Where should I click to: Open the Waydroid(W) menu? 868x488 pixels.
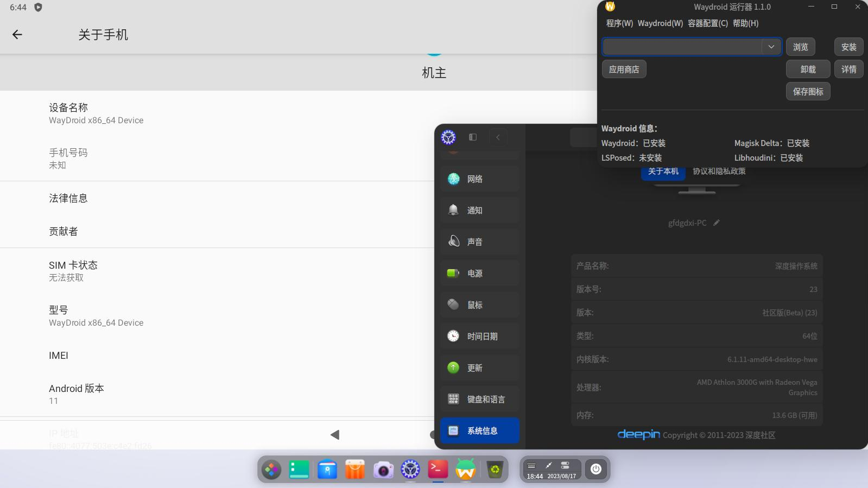click(660, 23)
